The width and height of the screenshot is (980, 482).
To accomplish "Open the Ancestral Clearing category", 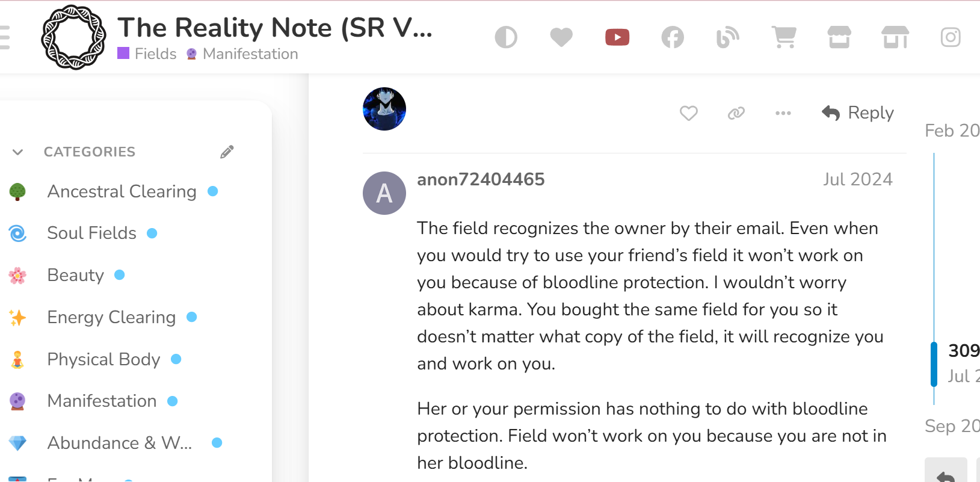I will [x=122, y=191].
